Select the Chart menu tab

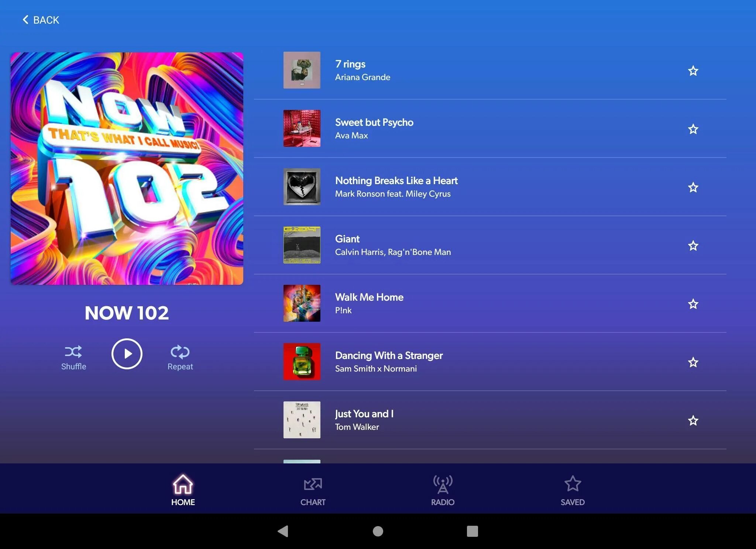313,490
